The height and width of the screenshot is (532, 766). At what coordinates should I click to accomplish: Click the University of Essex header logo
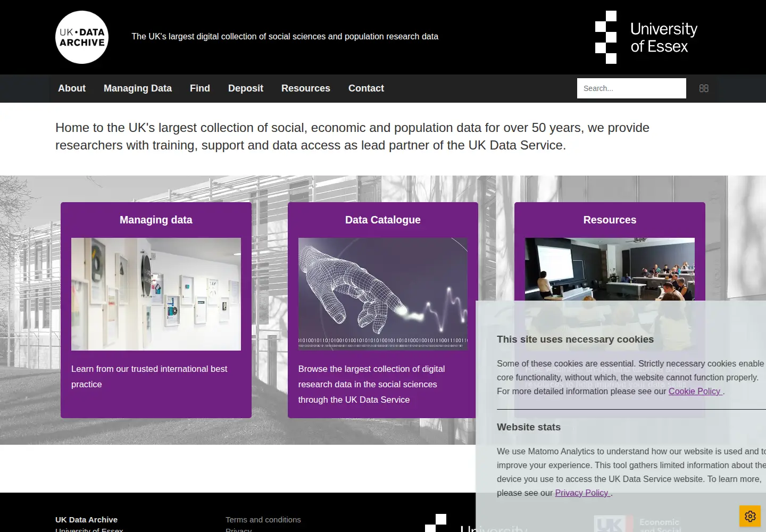point(646,37)
